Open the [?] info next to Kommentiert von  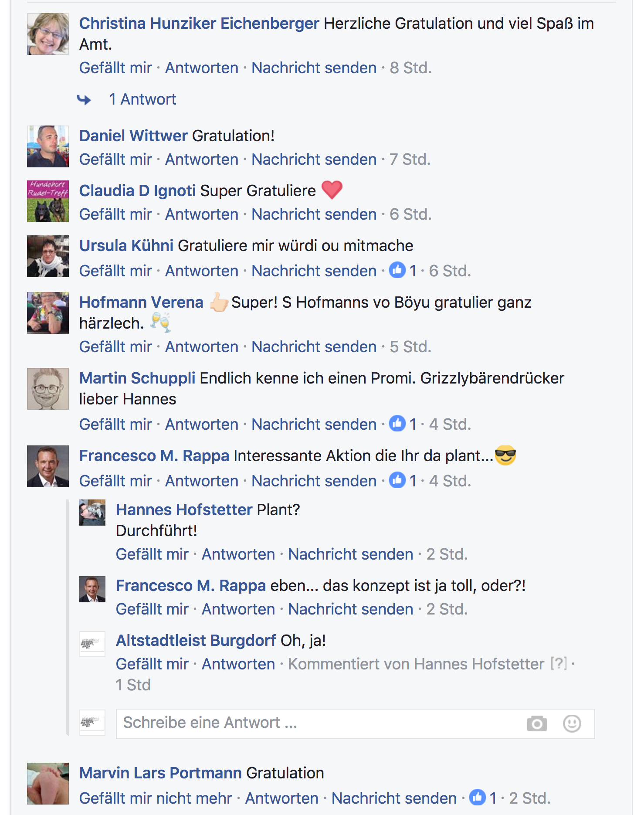coord(559,664)
